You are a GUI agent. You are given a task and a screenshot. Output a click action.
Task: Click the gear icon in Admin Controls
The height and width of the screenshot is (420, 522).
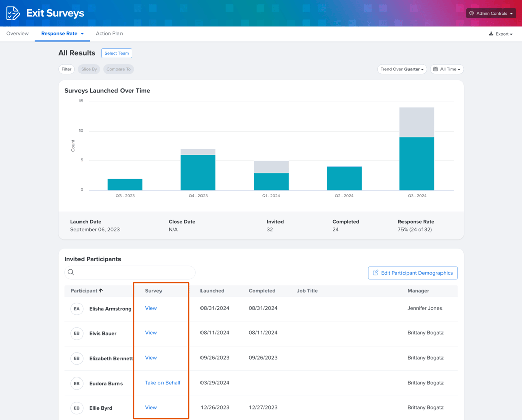(472, 13)
